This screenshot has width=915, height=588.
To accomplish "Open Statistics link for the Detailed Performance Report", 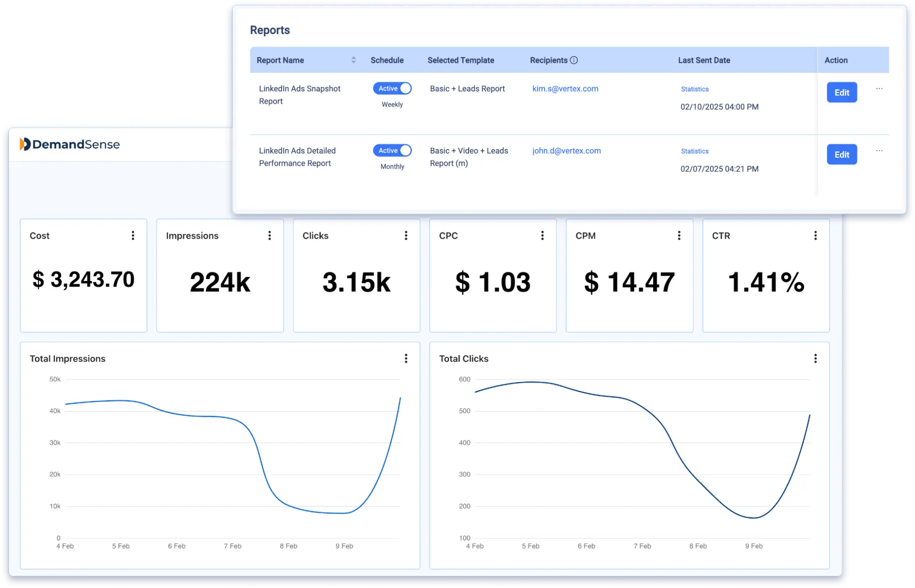I will [694, 151].
